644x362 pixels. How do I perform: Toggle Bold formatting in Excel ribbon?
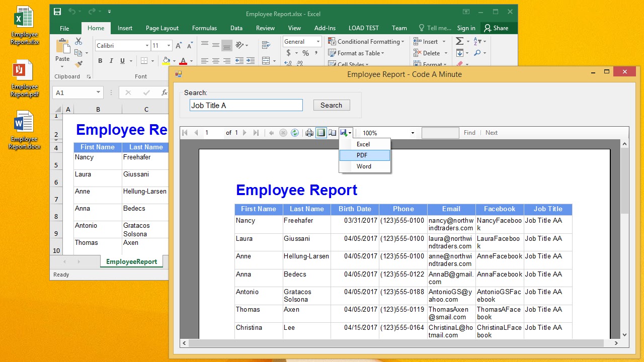pos(100,61)
